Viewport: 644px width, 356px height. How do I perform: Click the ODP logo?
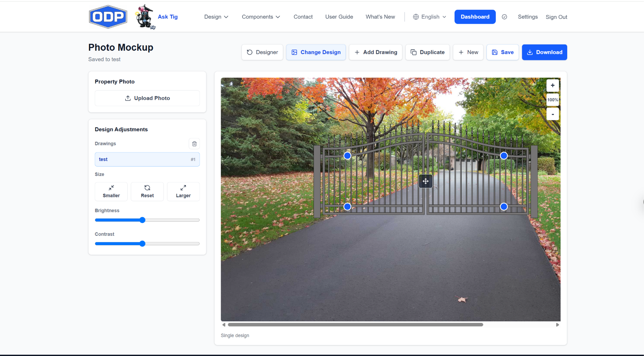click(x=108, y=17)
